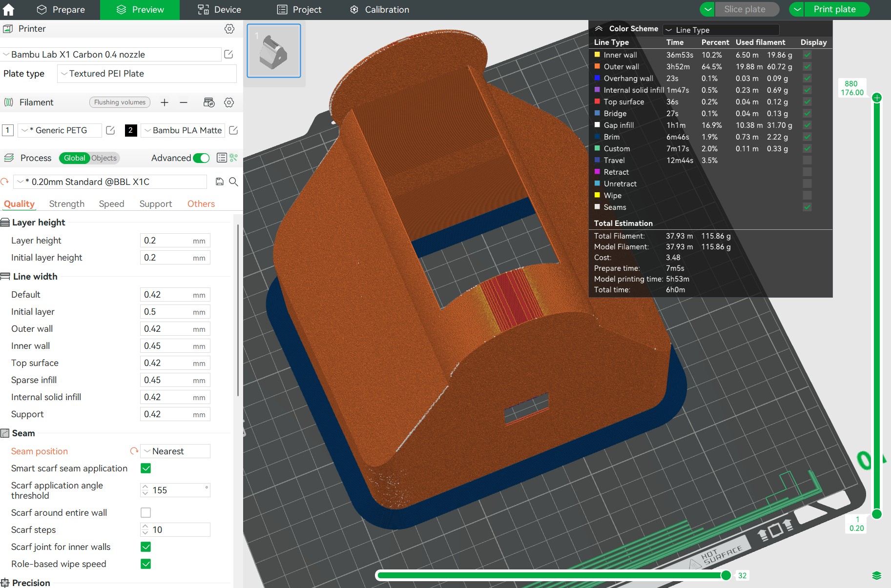Open printer settings gear icon
This screenshot has width=891, height=588.
tap(229, 29)
